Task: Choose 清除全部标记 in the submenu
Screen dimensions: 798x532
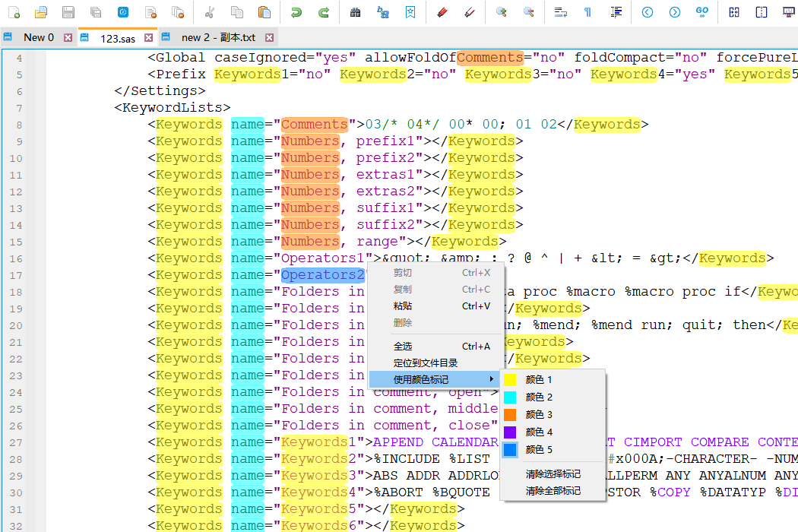Action: tap(553, 491)
